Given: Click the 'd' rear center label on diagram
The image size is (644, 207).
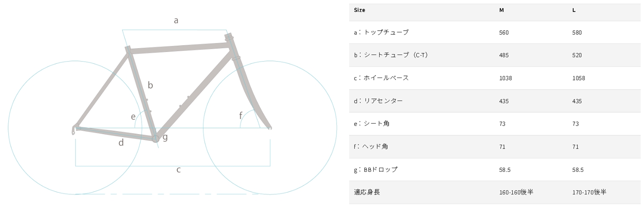Looking at the screenshot, I should (121, 143).
